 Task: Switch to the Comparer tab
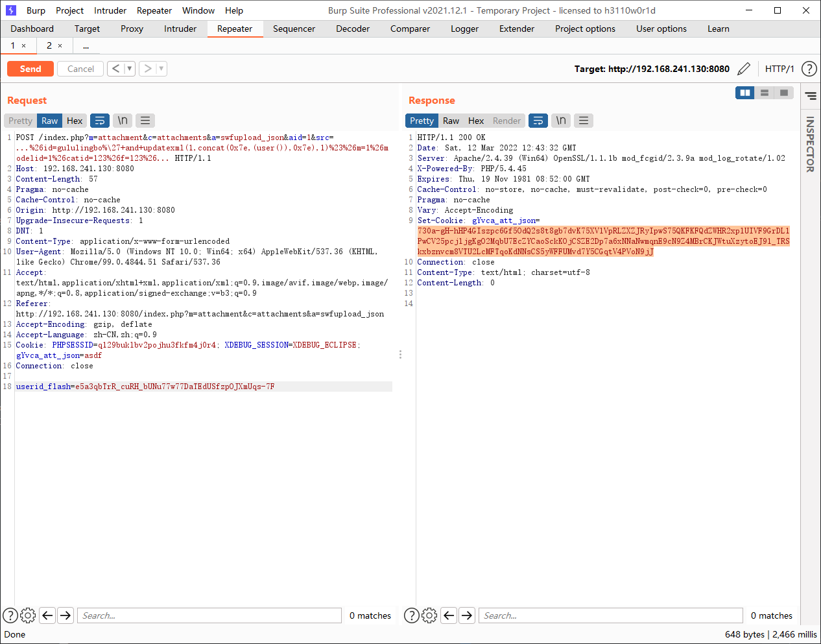[410, 29]
